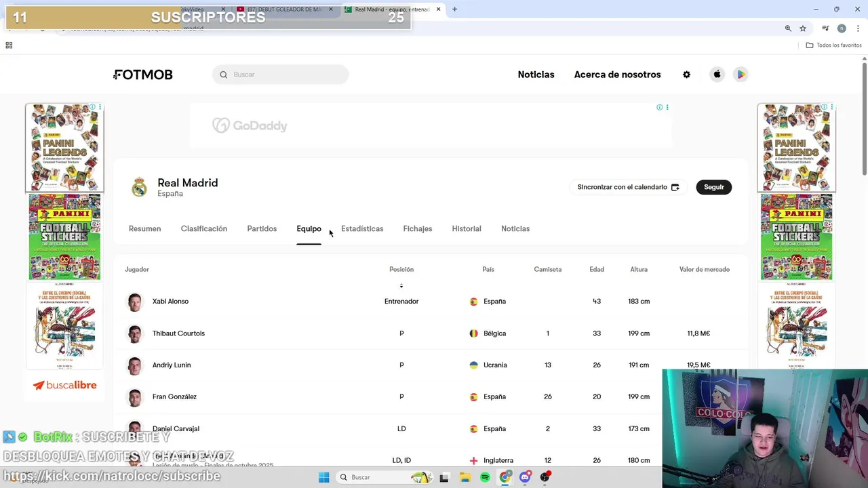Sort by País column header

(x=488, y=270)
